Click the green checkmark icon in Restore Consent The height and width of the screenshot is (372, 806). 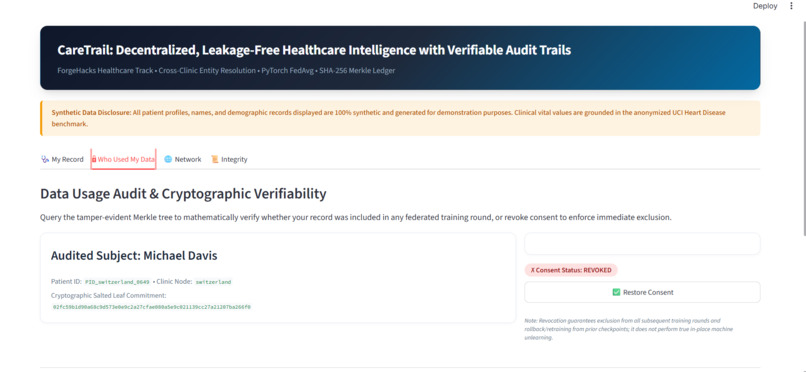[616, 292]
